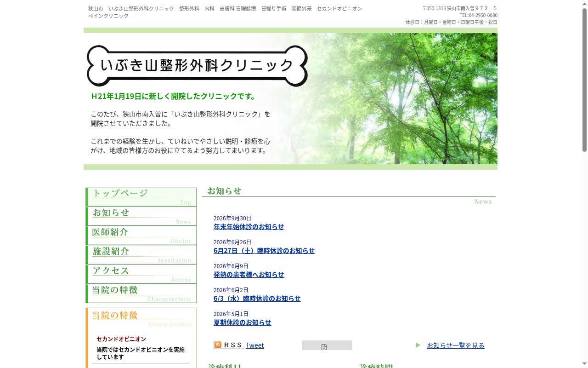Viewport: 588px width, 368px height.
Task: Open 当院の特徴 Characteristic menu item
Action: coord(141,293)
